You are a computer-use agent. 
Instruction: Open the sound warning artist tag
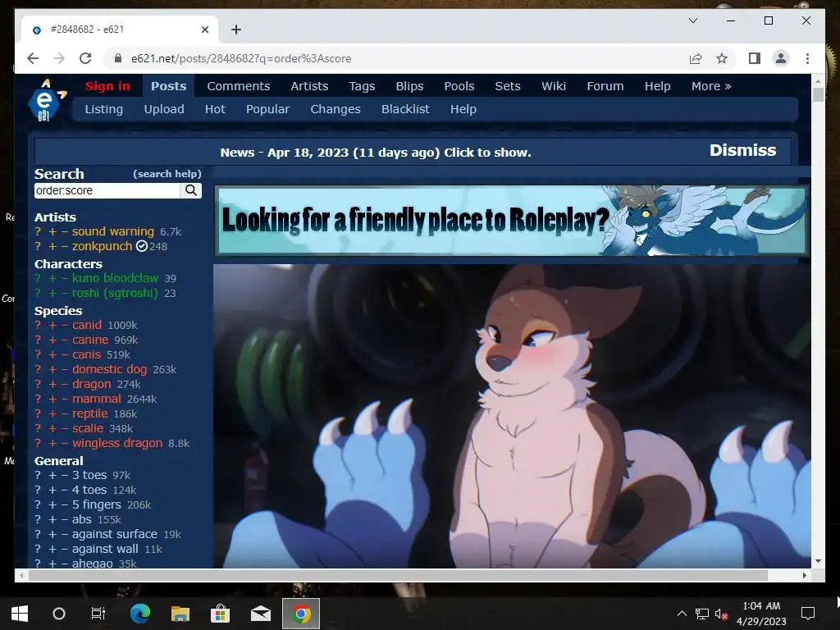click(x=113, y=231)
